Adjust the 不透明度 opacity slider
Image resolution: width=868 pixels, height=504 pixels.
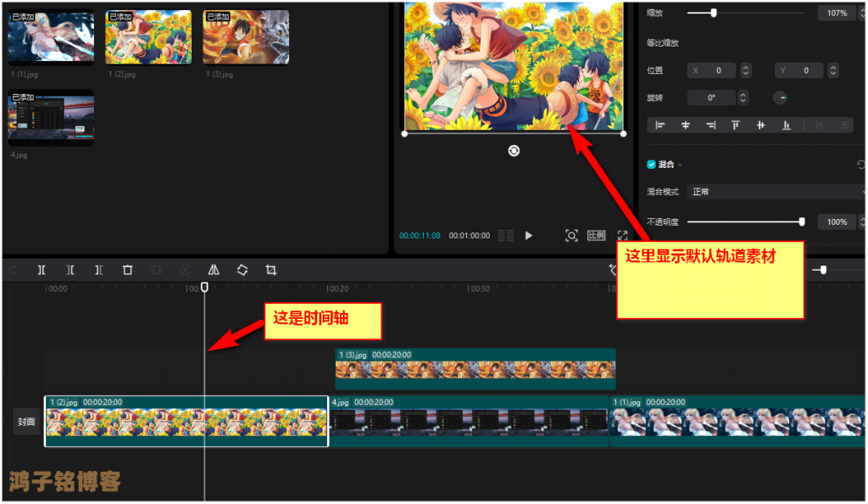pos(745,221)
